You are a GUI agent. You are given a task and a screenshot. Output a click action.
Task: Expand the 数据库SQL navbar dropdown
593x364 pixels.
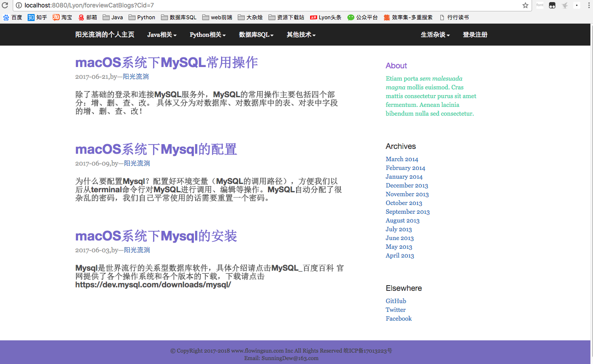(256, 35)
